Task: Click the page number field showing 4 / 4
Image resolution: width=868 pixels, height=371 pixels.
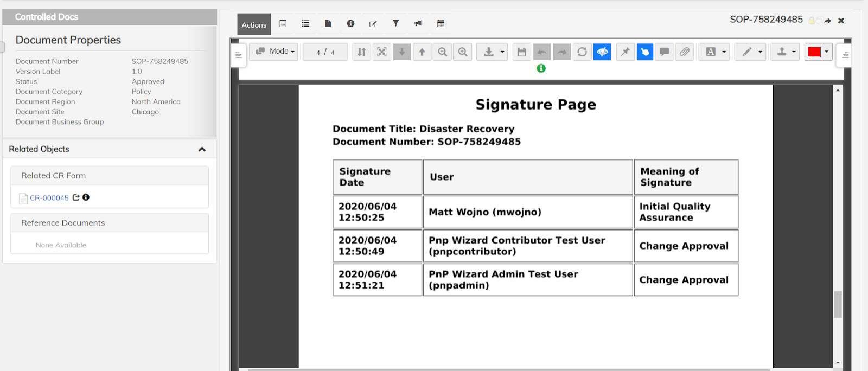Action: [325, 52]
